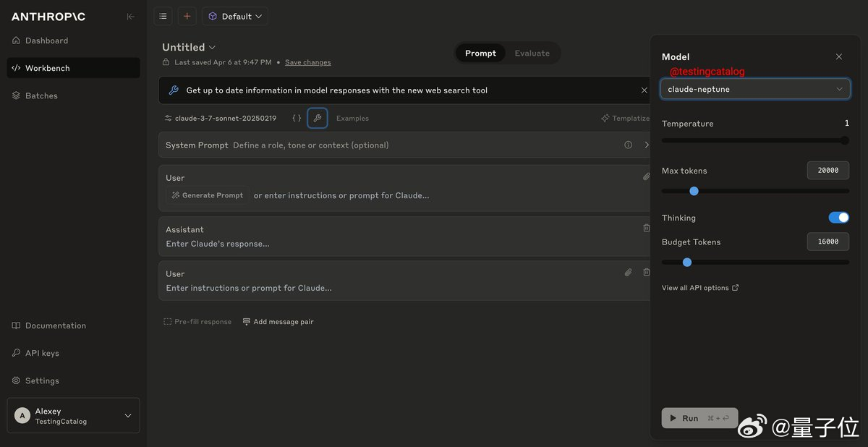This screenshot has height=447, width=868.
Task: Go to Dashboard in the sidebar
Action: (x=73, y=41)
